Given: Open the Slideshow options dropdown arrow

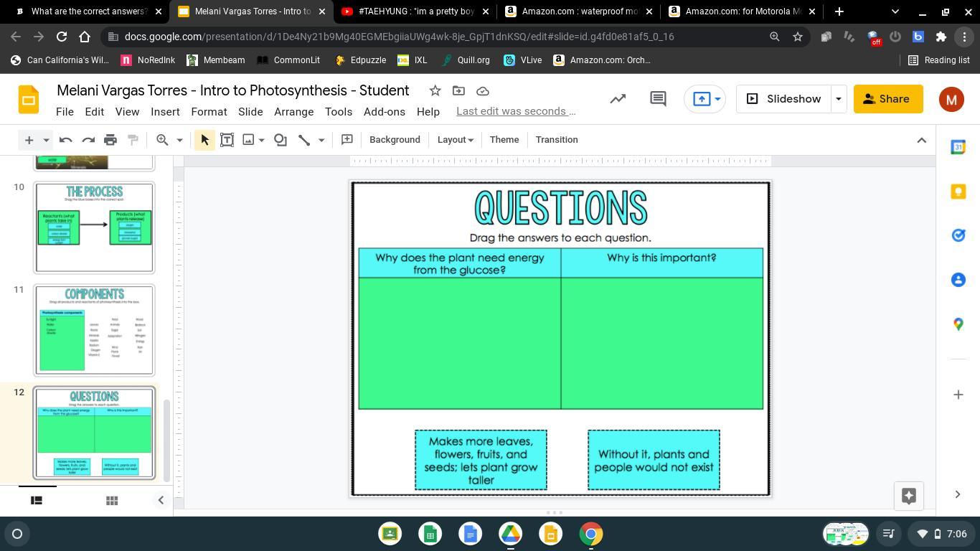Looking at the screenshot, I should [838, 99].
